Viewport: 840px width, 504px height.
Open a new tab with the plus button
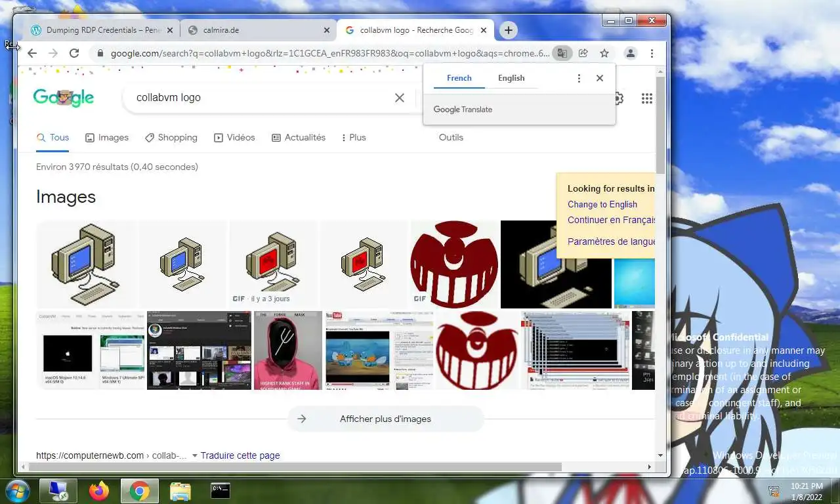tap(508, 30)
